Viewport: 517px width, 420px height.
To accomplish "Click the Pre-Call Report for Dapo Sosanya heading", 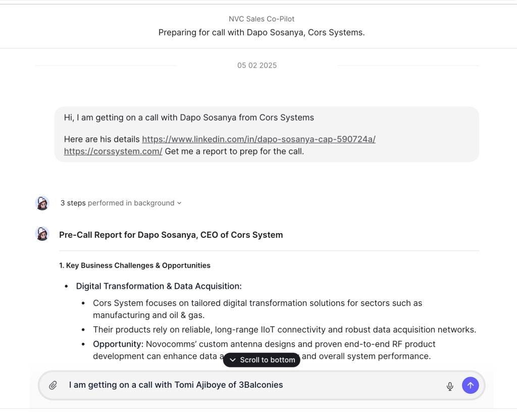I will (171, 235).
